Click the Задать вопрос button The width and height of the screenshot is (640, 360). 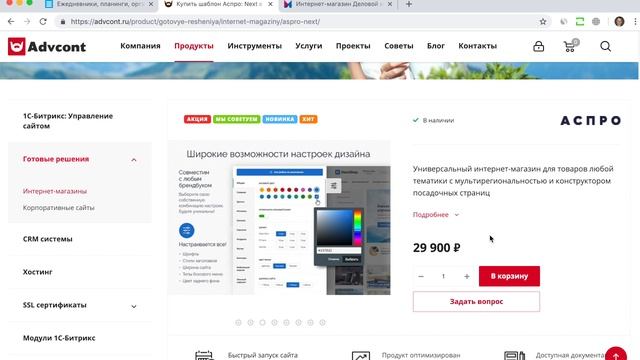coord(476,302)
